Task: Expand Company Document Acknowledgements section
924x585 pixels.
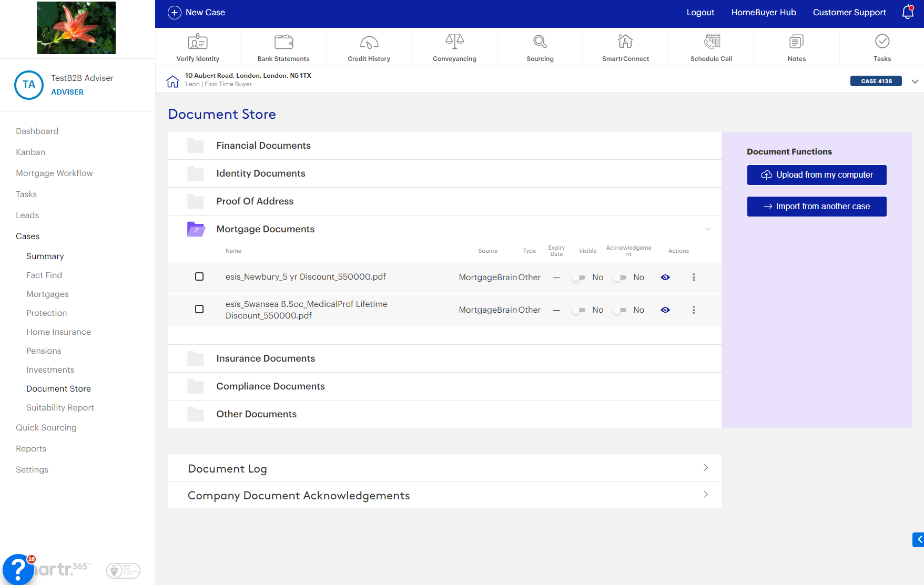Action: click(x=444, y=495)
